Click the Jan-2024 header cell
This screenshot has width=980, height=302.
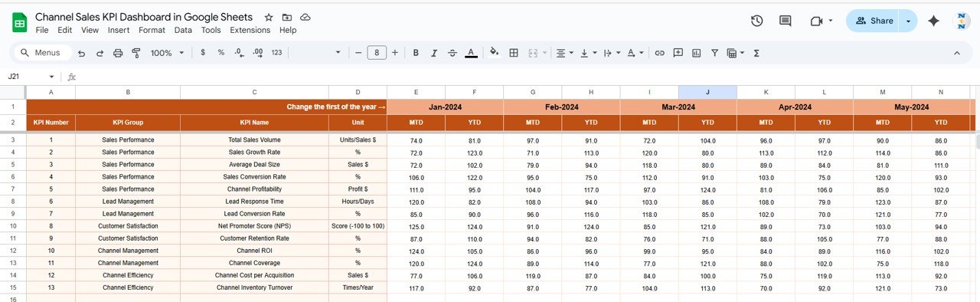(x=445, y=107)
